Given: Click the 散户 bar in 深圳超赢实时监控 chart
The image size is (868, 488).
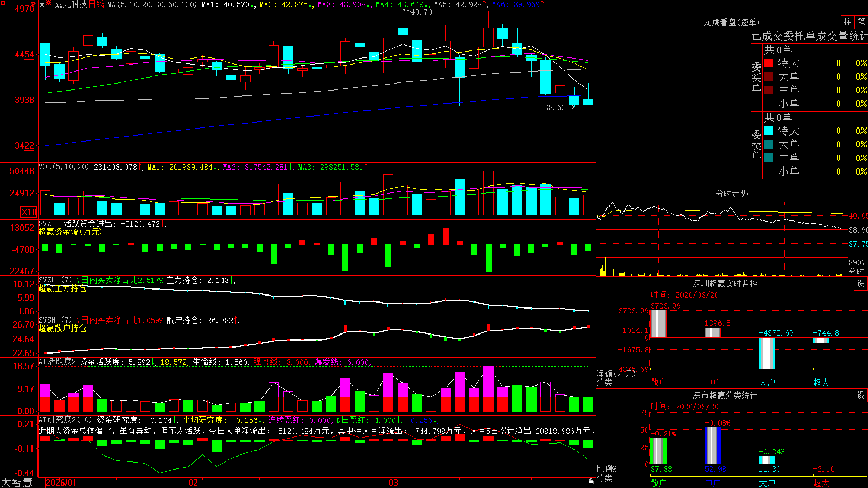Looking at the screenshot, I should click(x=658, y=324).
